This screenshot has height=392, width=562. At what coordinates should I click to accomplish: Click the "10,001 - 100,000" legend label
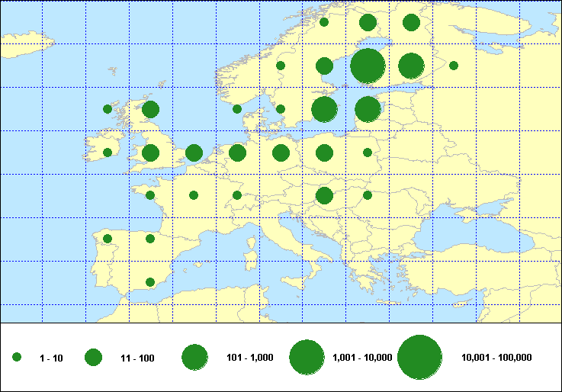click(x=496, y=358)
